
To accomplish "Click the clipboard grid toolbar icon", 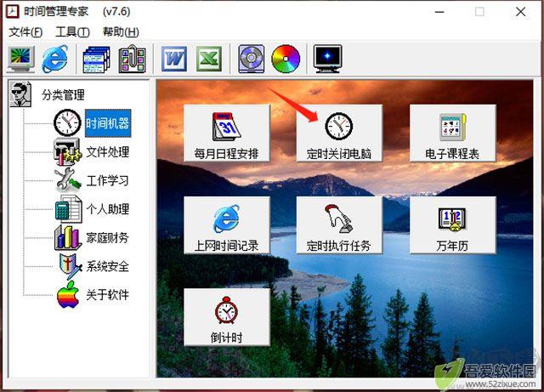I will tap(132, 60).
